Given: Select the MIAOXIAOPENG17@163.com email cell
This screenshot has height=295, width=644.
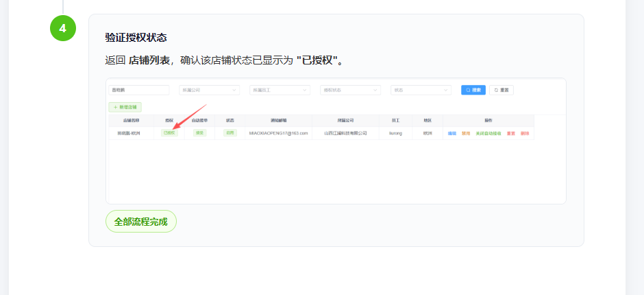Looking at the screenshot, I should click(278, 133).
